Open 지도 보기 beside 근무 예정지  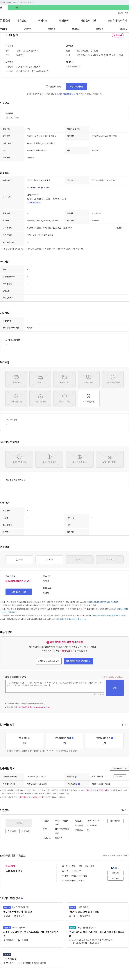120,228
